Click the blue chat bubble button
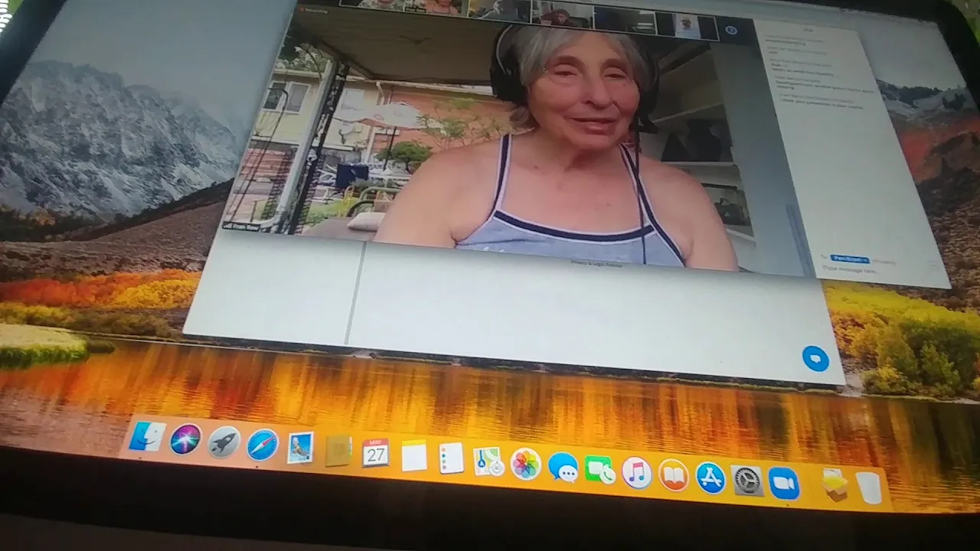This screenshot has height=551, width=980. [x=815, y=359]
